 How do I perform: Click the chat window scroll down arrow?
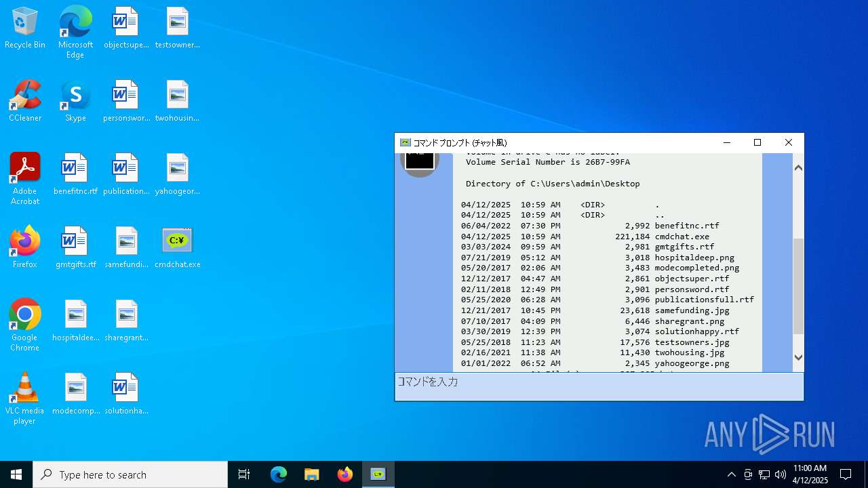pos(798,358)
